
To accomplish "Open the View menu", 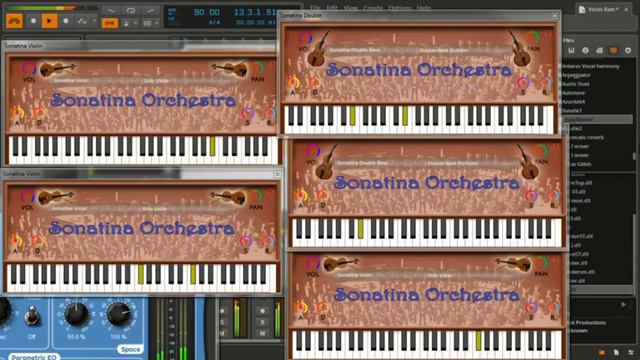I will pyautogui.click(x=350, y=7).
